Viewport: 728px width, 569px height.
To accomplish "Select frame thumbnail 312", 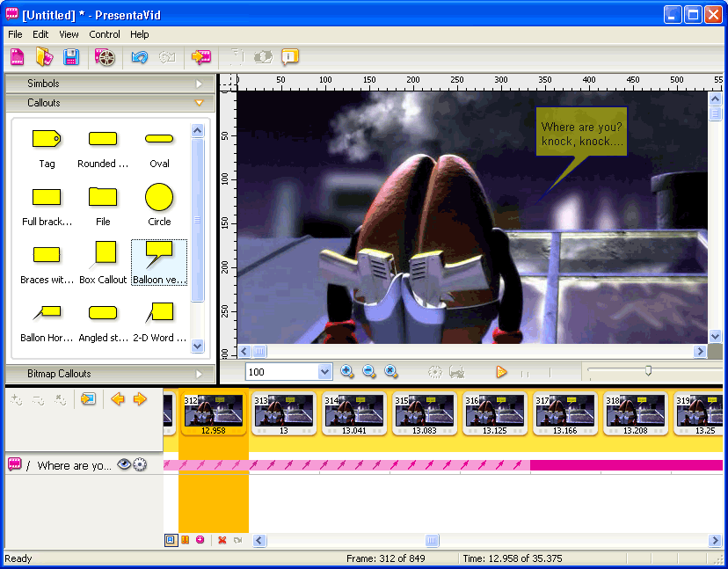I will [x=213, y=413].
